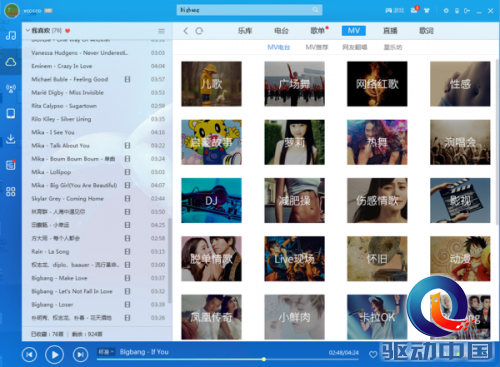This screenshot has width=500, height=367.
Task: Open the skin shirt icon
Action: (x=427, y=10)
